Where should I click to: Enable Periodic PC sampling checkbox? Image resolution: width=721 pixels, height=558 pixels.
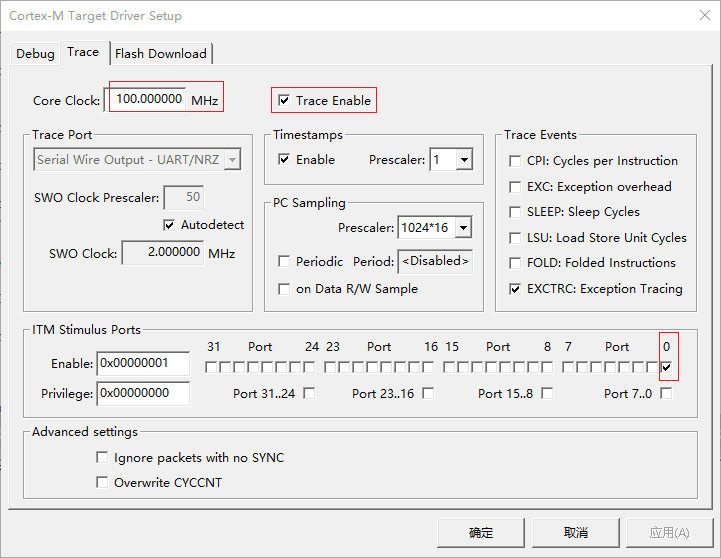284,262
